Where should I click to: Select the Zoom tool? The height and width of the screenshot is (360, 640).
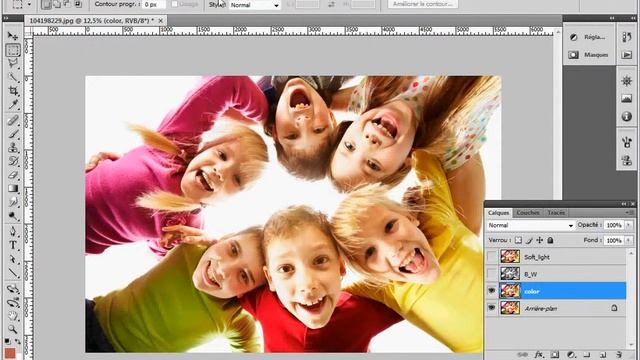[x=13, y=329]
